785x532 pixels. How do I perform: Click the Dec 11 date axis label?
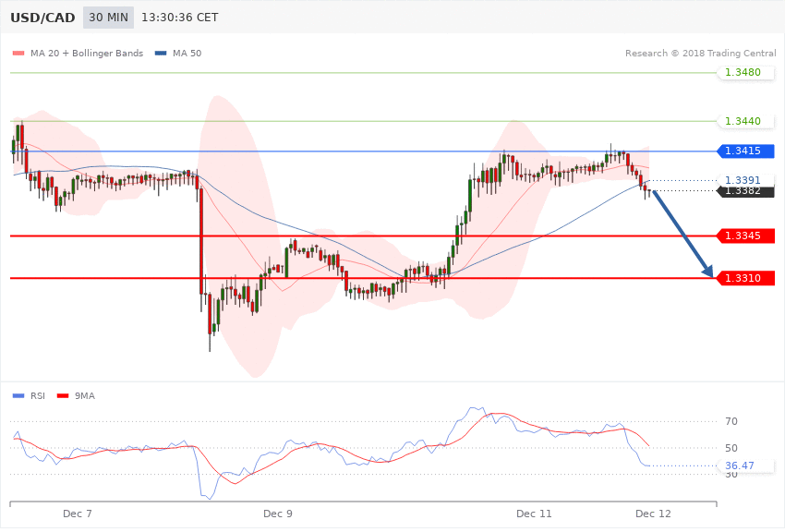[534, 514]
